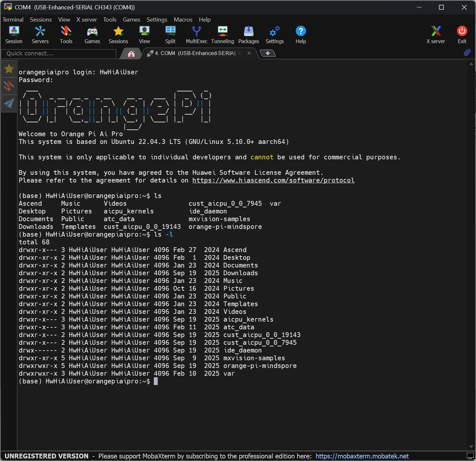The height and width of the screenshot is (461, 476).
Task: Click the 'UNREGISTERED VERSION' status bar text
Action: [x=46, y=456]
